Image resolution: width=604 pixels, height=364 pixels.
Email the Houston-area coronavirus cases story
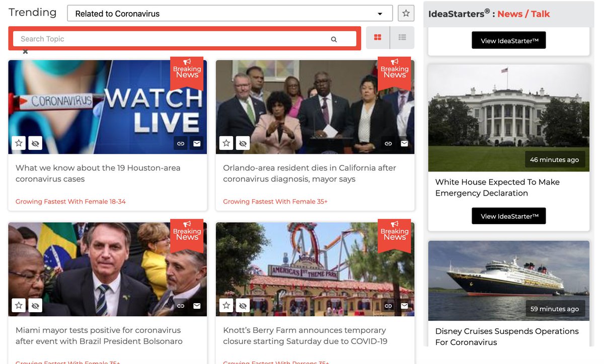[197, 143]
